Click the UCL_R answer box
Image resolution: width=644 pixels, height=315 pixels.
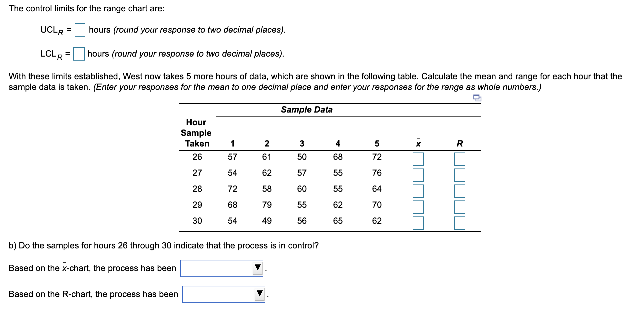pyautogui.click(x=80, y=31)
